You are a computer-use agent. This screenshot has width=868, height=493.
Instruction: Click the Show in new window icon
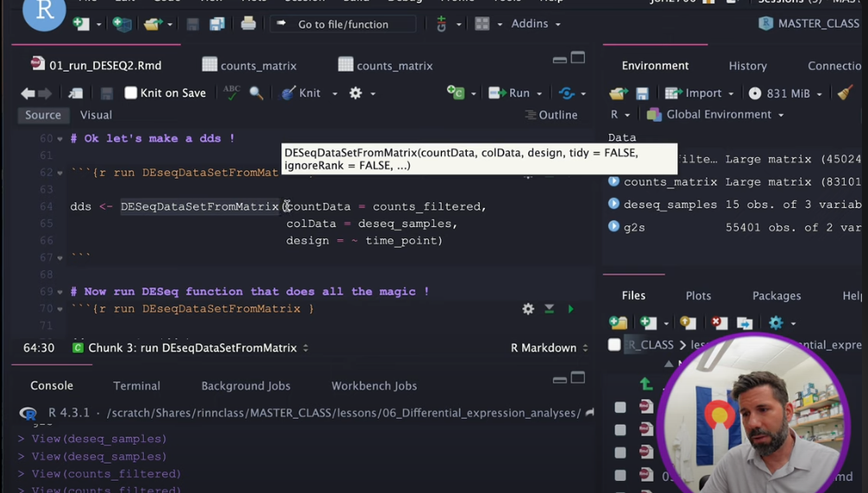[x=76, y=93]
